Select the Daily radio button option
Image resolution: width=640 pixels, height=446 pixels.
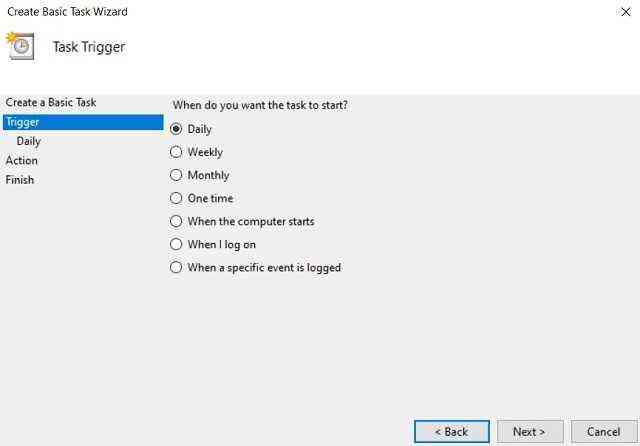tap(177, 129)
